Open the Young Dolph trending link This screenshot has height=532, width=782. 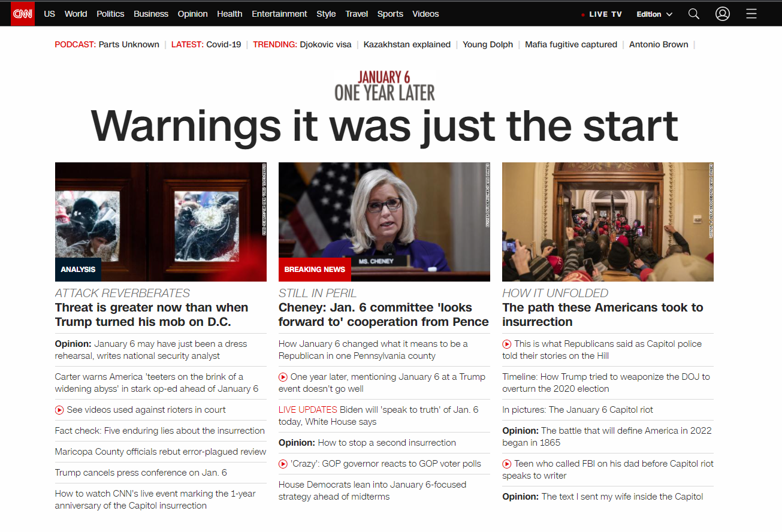point(488,44)
